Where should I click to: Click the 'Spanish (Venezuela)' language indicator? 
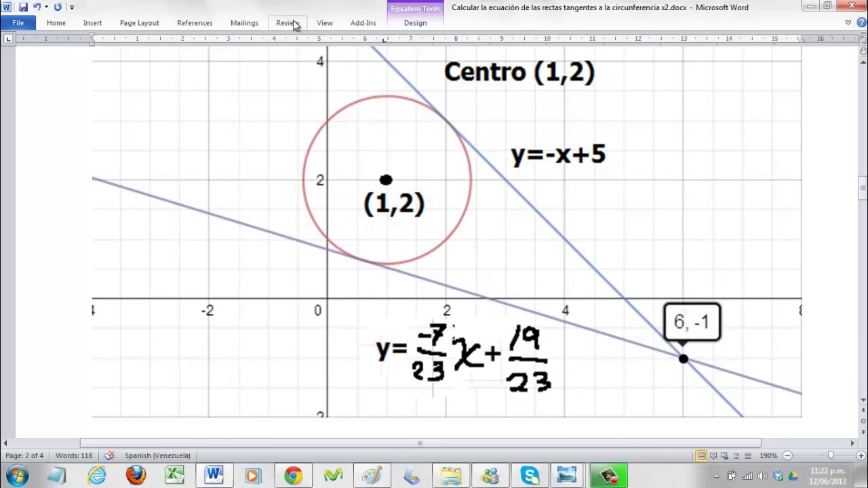[157, 455]
